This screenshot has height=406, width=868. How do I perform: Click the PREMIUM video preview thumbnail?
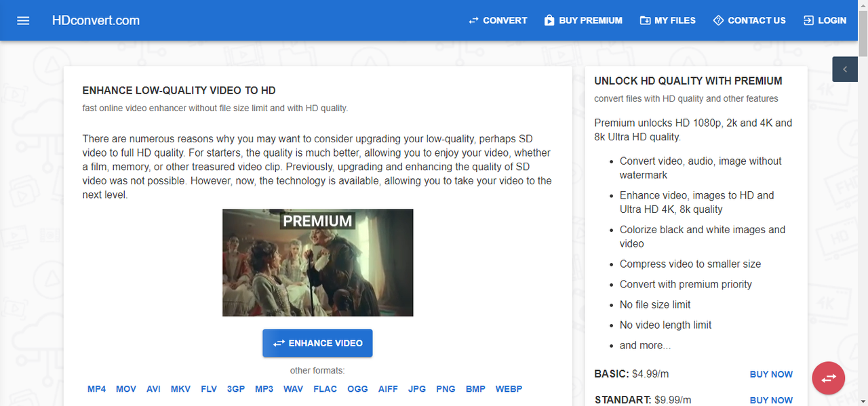(317, 262)
